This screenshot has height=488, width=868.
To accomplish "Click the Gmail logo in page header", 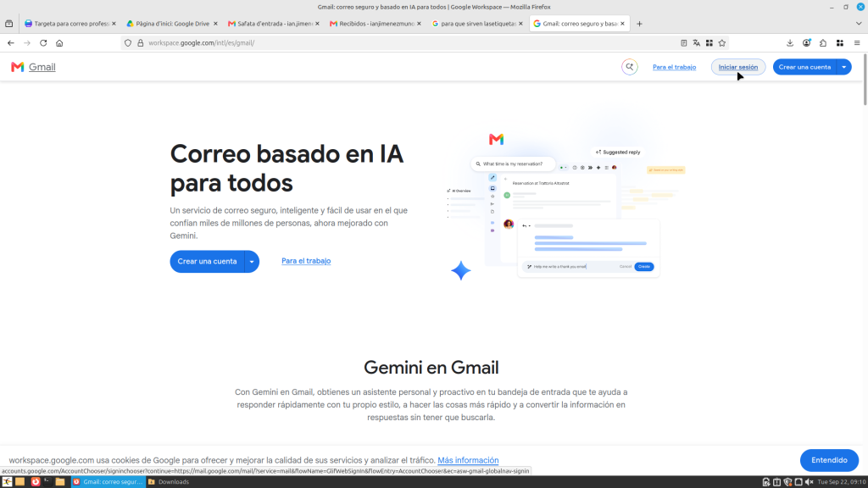I will (33, 67).
